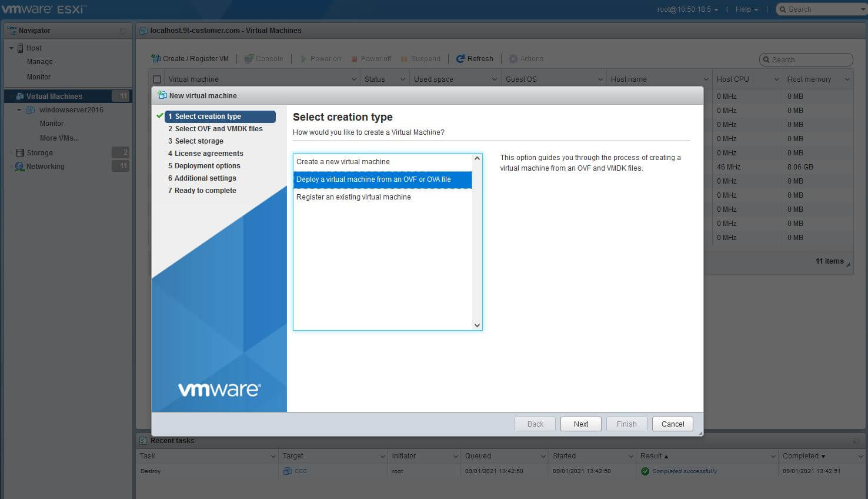
Task: Click the Networking icon in Navigator
Action: pyautogui.click(x=18, y=167)
